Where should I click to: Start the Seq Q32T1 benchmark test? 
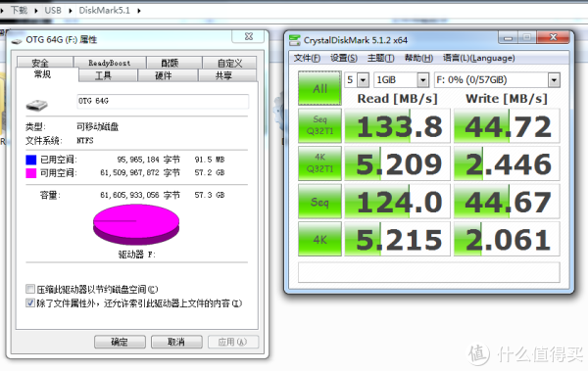[319, 125]
